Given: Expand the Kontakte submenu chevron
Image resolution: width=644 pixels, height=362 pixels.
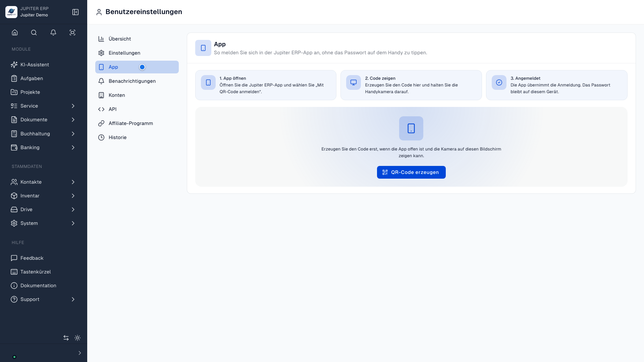Looking at the screenshot, I should click(73, 182).
